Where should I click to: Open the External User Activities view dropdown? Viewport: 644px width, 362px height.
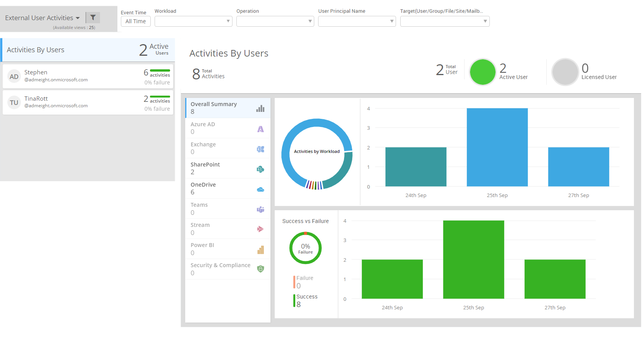click(x=42, y=18)
